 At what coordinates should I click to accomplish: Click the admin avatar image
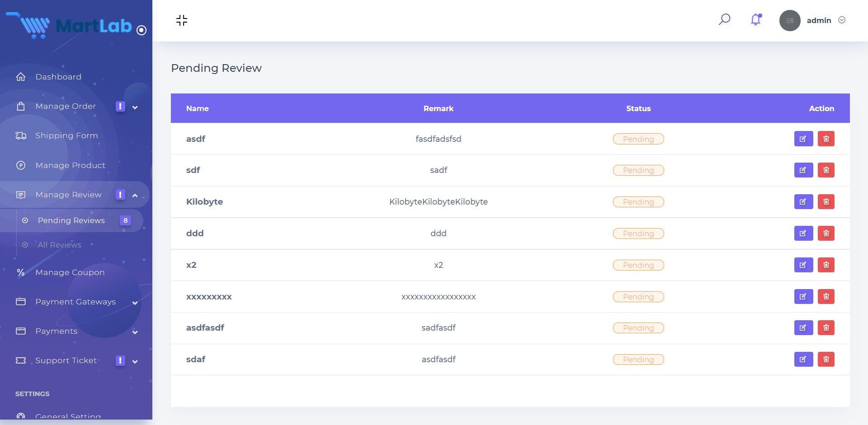click(790, 20)
